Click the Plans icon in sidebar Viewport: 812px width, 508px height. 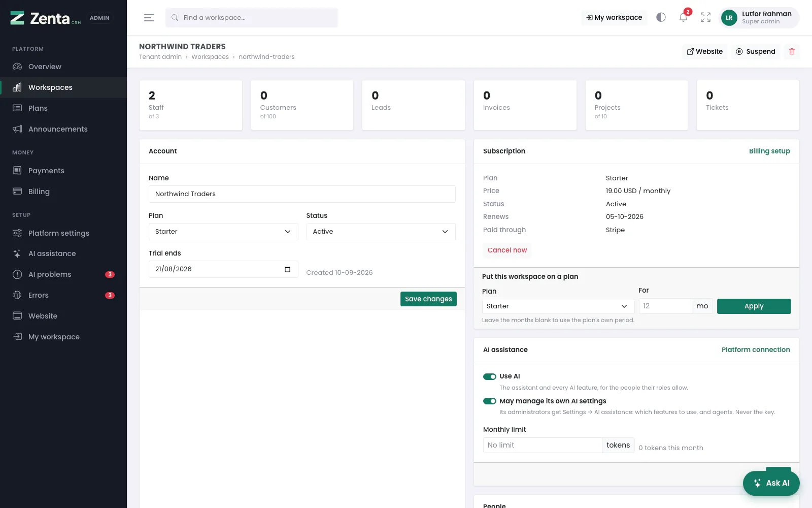pyautogui.click(x=17, y=108)
